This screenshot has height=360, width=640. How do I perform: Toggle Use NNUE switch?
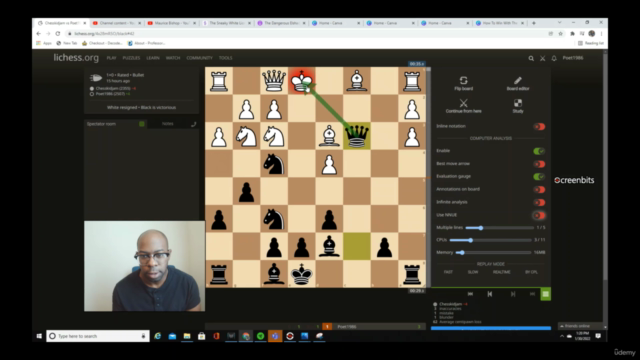click(x=539, y=215)
